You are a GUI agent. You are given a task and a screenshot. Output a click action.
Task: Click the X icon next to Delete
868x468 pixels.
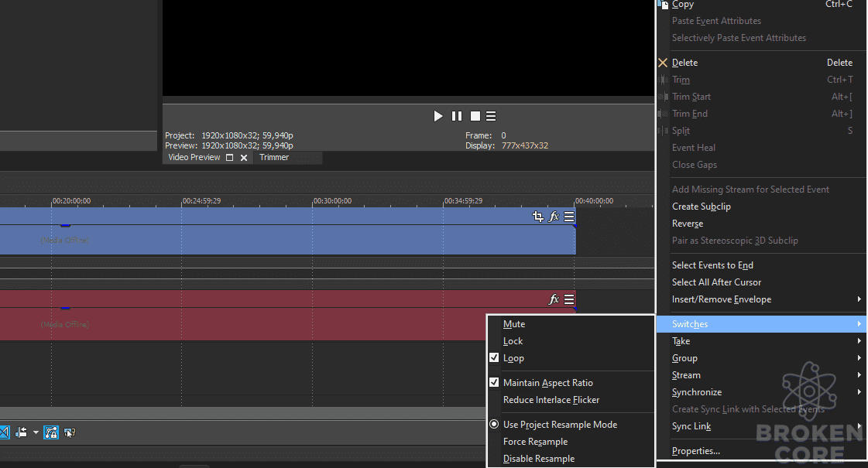663,63
